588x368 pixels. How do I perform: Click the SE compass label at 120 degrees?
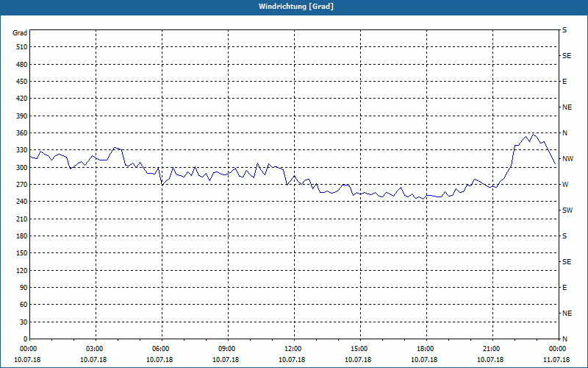(567, 262)
